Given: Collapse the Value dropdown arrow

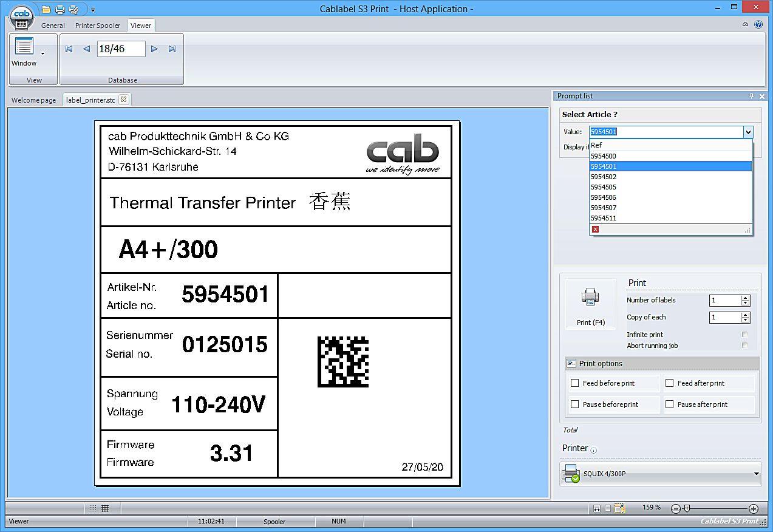Looking at the screenshot, I should click(748, 132).
